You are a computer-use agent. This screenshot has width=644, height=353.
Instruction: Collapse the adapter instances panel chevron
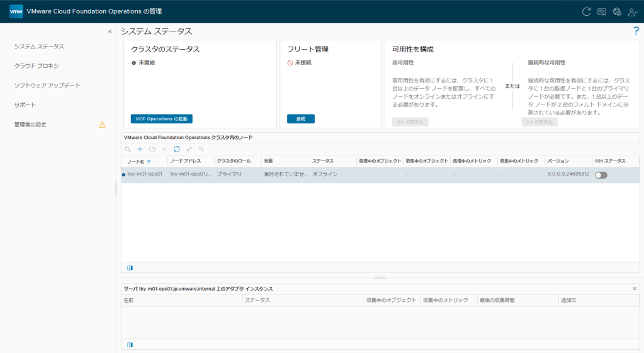click(x=635, y=289)
